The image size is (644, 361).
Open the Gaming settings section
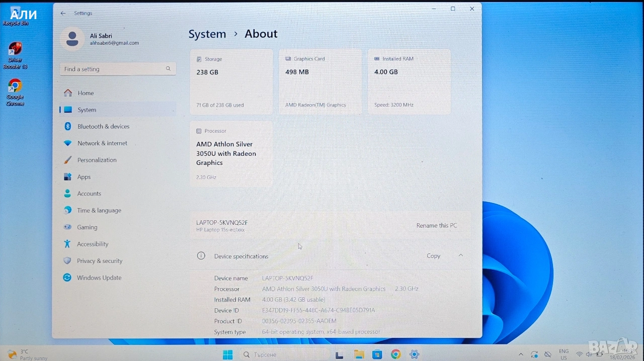click(87, 227)
